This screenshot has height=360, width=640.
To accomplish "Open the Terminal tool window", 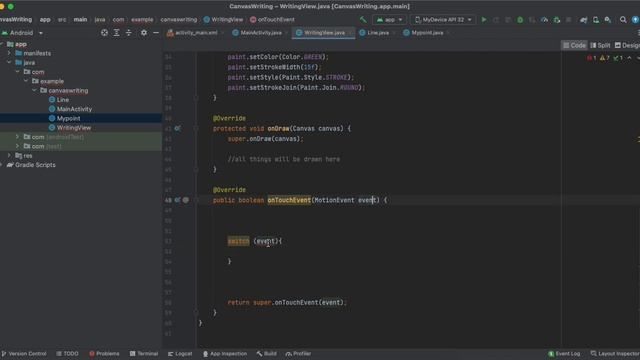I will (x=144, y=353).
